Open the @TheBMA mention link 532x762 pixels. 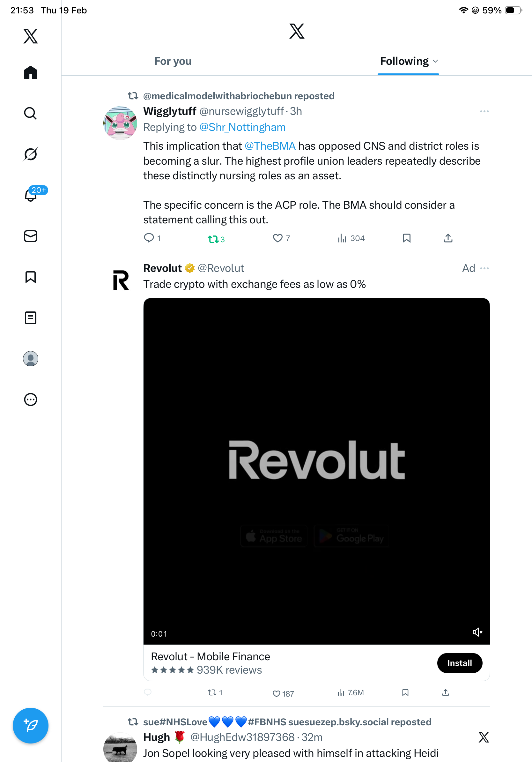pyautogui.click(x=270, y=146)
